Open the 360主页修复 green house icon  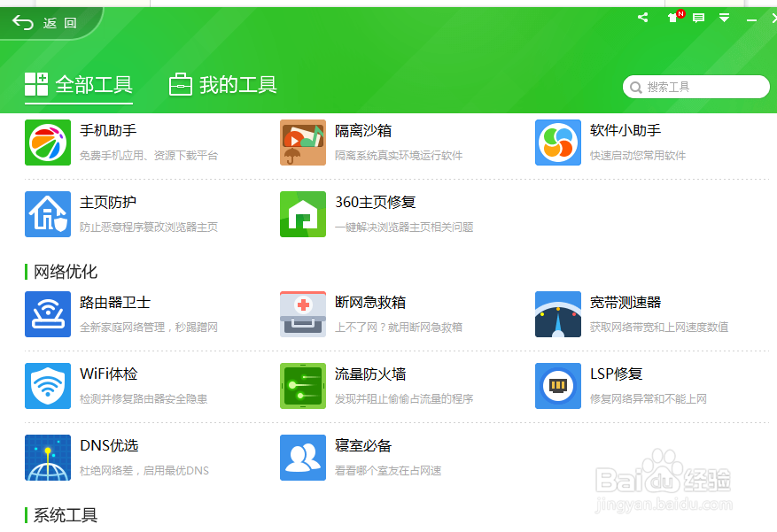click(303, 214)
